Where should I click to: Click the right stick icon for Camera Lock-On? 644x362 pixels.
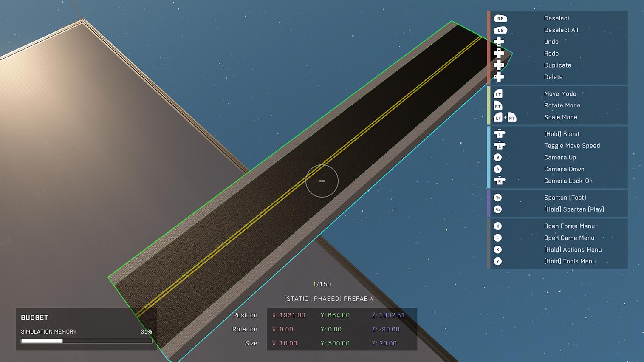[x=500, y=181]
